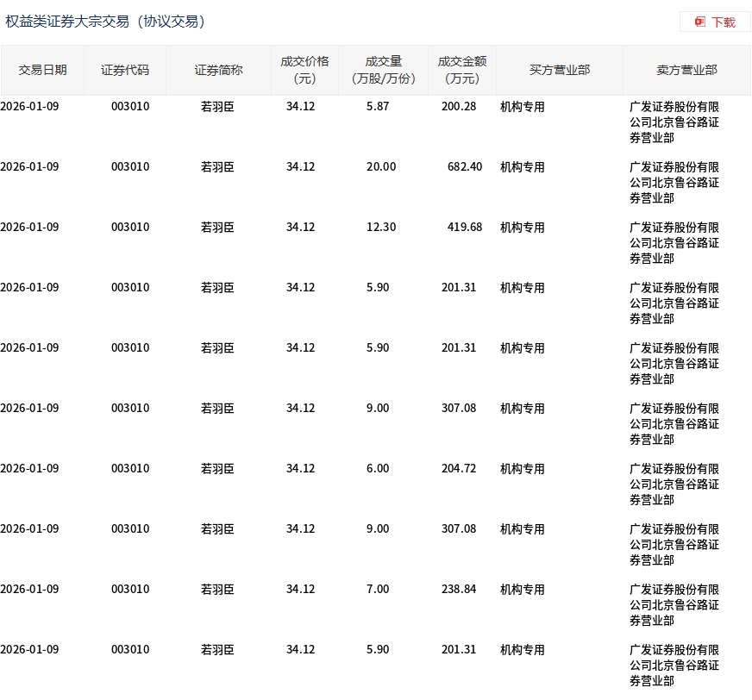Click the date in the 200.28 amount row
752x700 pixels.
point(29,106)
